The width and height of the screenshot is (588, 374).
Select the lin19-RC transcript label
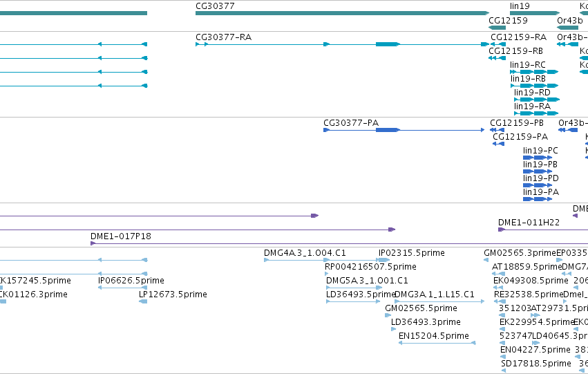(x=528, y=65)
